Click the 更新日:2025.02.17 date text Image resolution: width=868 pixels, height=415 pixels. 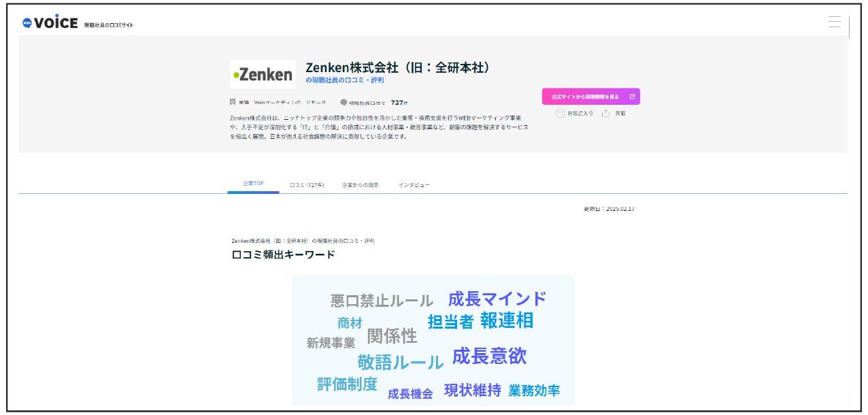point(609,209)
